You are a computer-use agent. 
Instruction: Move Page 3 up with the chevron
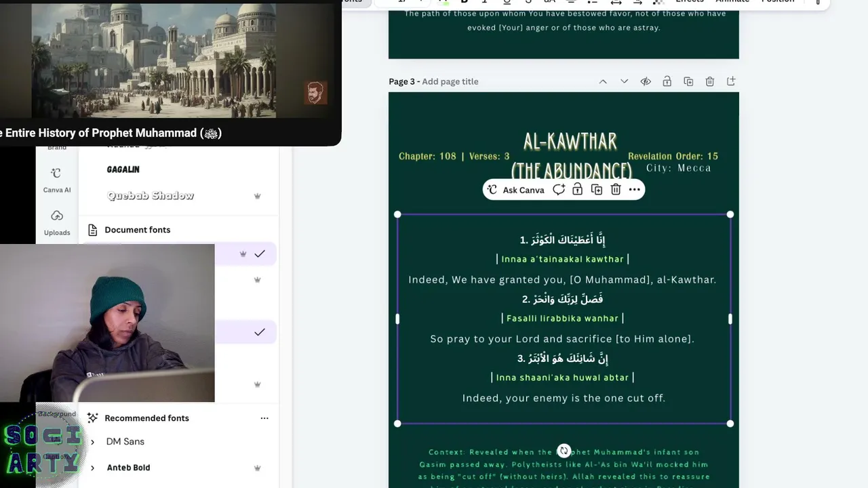603,81
